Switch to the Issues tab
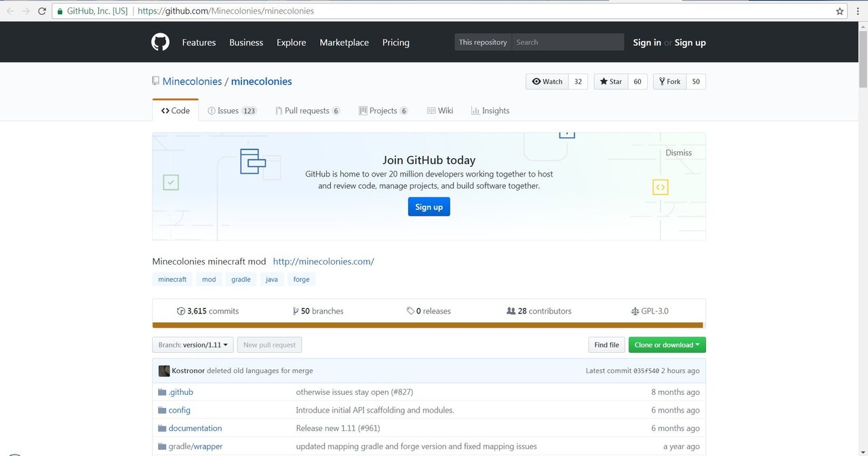The width and height of the screenshot is (868, 456). click(x=232, y=111)
